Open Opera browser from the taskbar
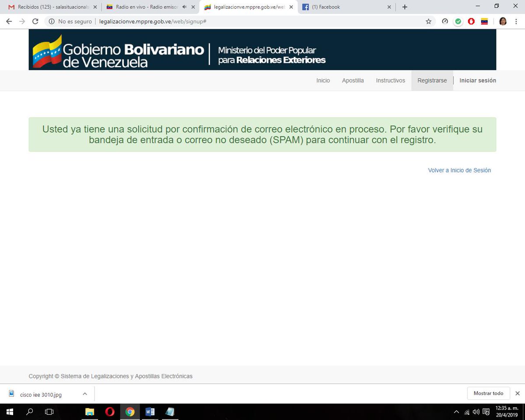 [x=110, y=412]
